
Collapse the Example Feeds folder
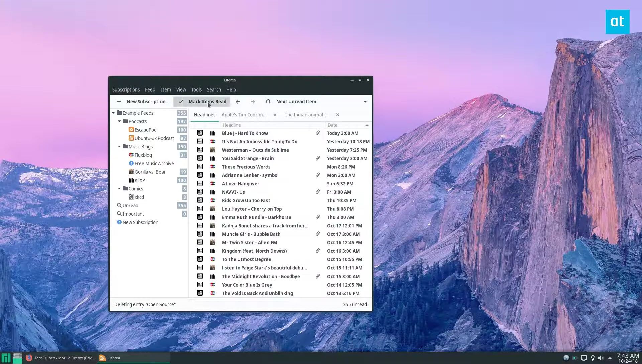click(113, 113)
